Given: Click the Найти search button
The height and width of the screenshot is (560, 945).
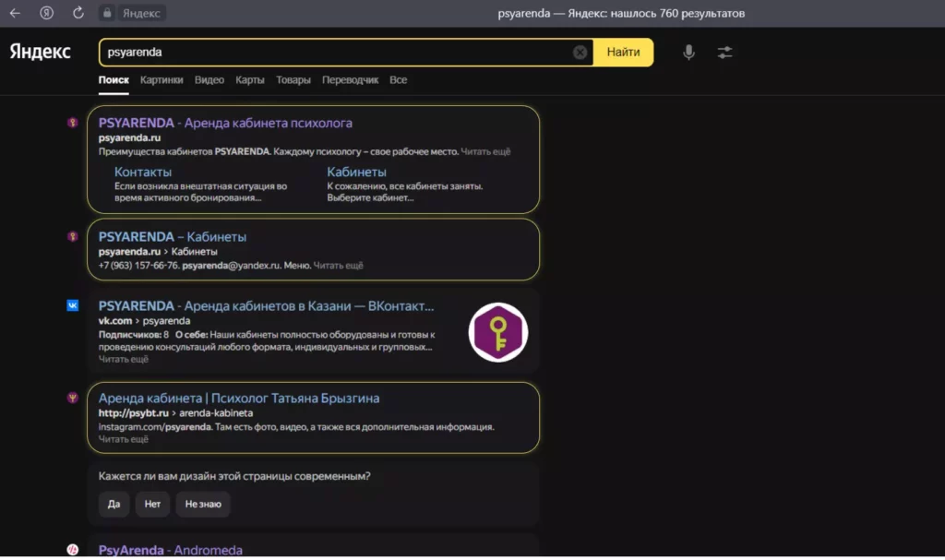Looking at the screenshot, I should tap(623, 53).
